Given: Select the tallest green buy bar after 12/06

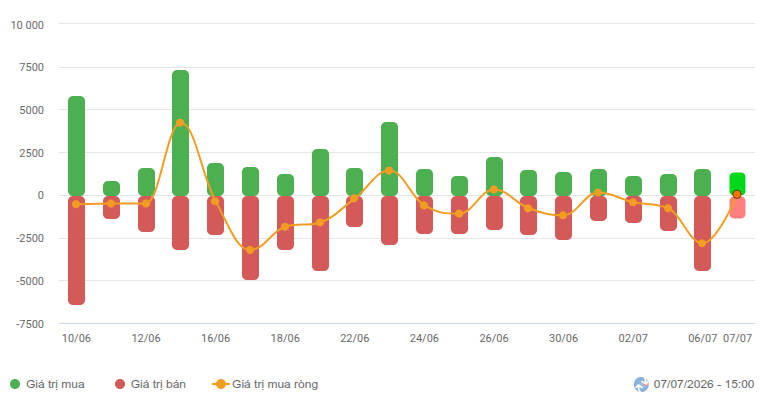Looking at the screenshot, I should [x=180, y=133].
